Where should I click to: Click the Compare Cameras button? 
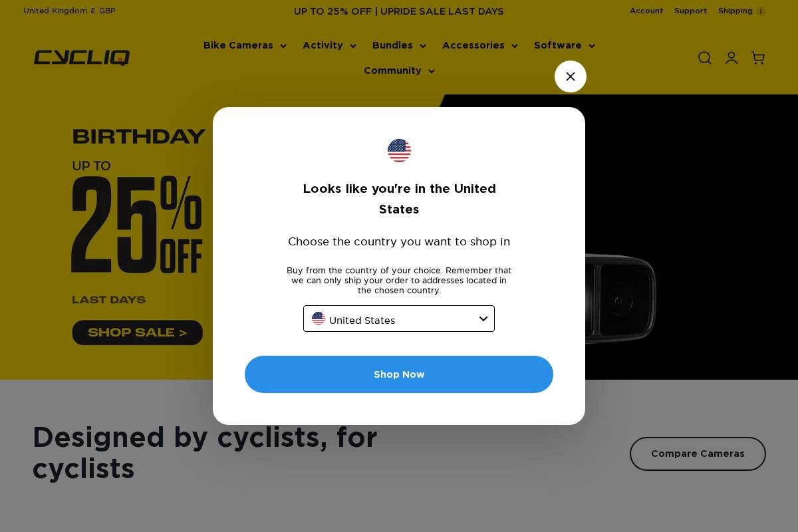tap(698, 454)
